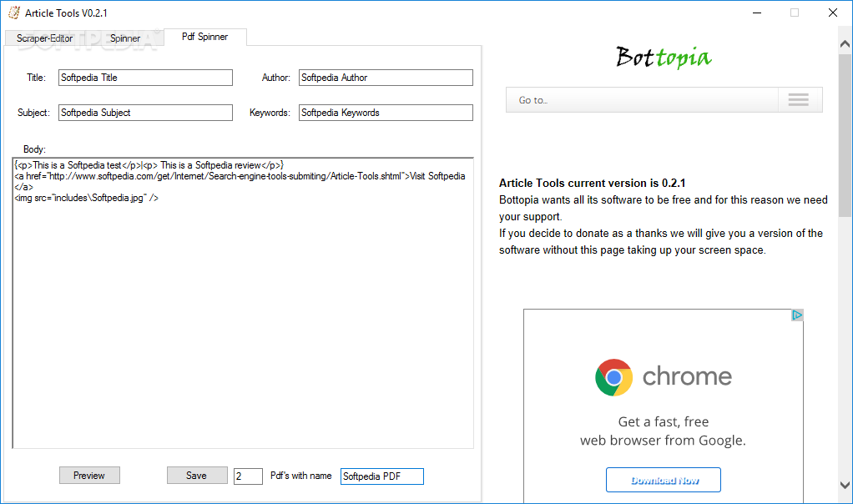This screenshot has width=853, height=504.
Task: Click the 'Article Tools current version is 0.2.1' heading
Action: [592, 184]
